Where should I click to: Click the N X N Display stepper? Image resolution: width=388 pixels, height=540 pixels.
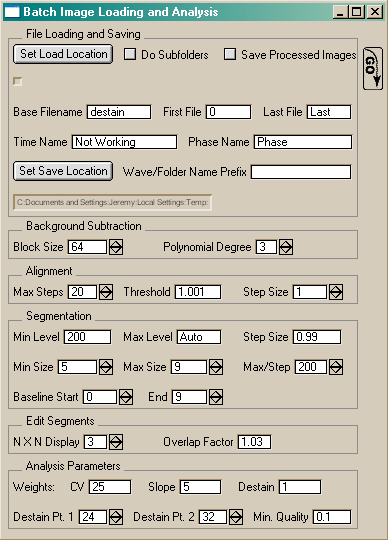click(x=116, y=442)
